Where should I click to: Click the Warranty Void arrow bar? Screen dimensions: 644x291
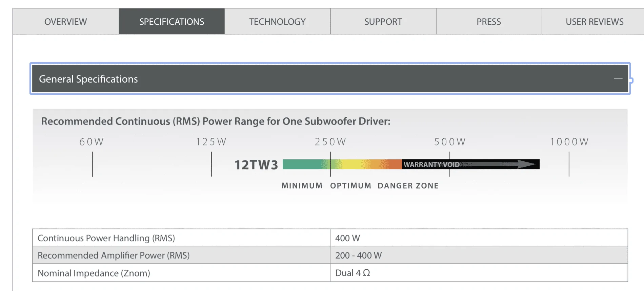coord(471,164)
